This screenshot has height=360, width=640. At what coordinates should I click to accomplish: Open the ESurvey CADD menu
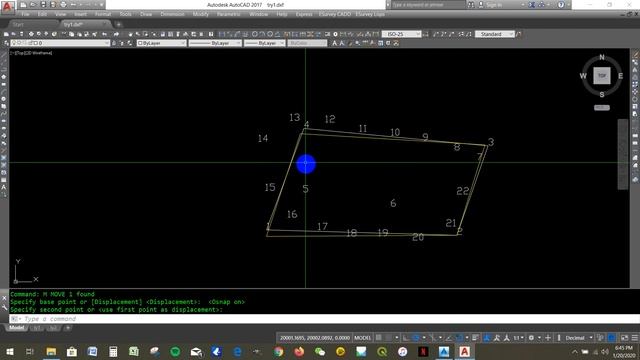[x=335, y=14]
